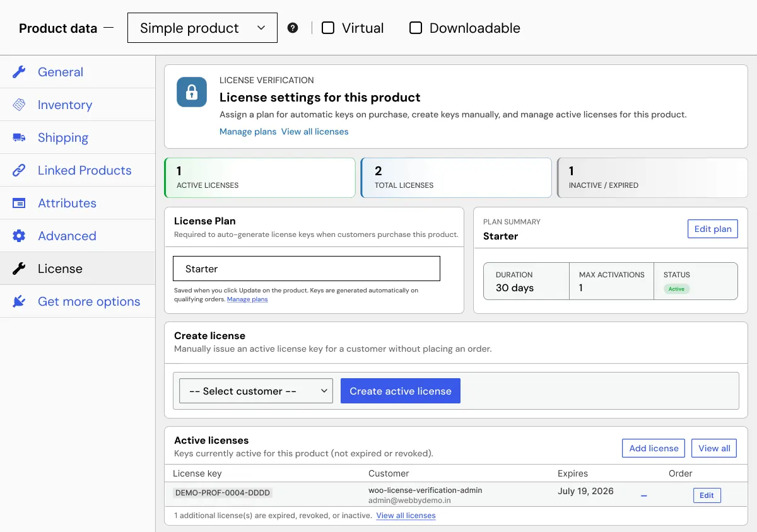Image resolution: width=757 pixels, height=532 pixels.
Task: Open the Starter license plan selector
Action: (x=307, y=269)
